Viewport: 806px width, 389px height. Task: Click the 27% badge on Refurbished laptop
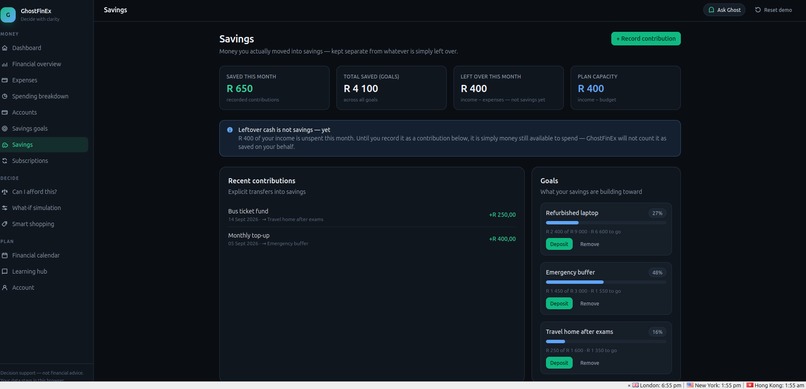click(x=657, y=213)
